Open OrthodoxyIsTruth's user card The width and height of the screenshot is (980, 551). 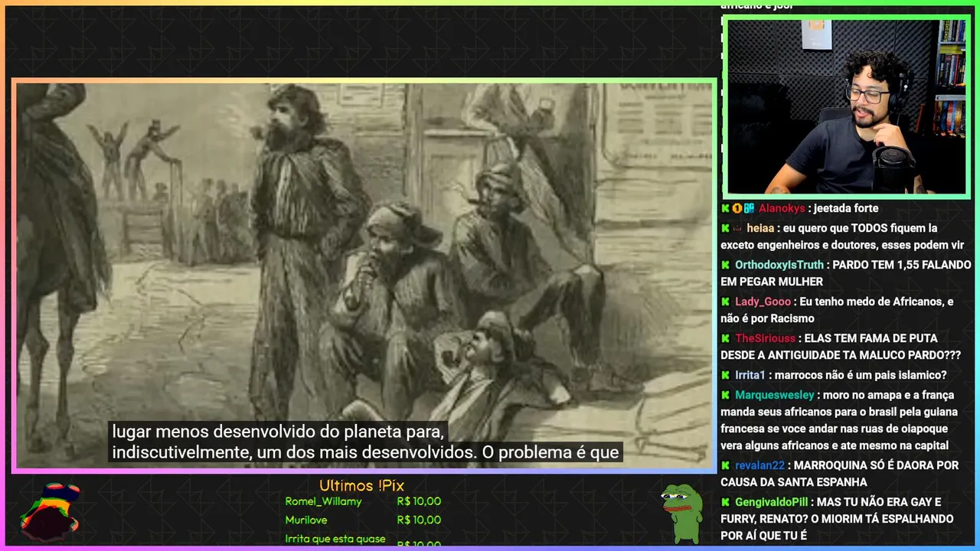coord(779,265)
